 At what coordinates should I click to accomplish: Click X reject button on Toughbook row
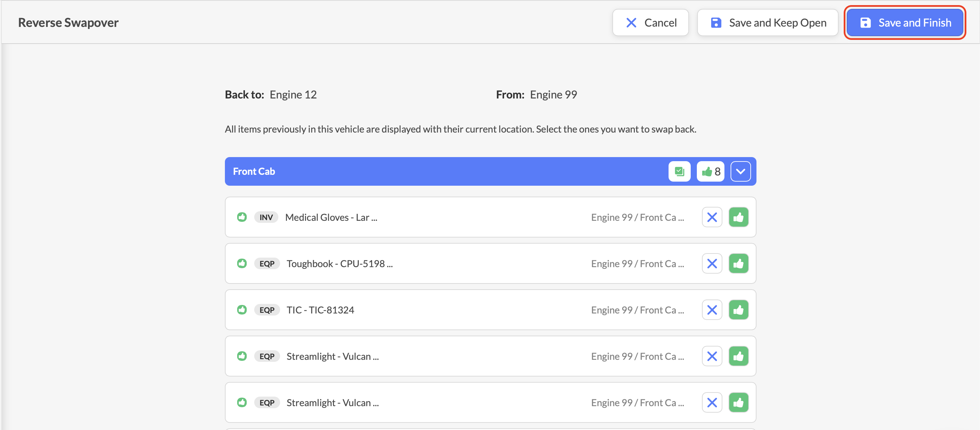[712, 263]
